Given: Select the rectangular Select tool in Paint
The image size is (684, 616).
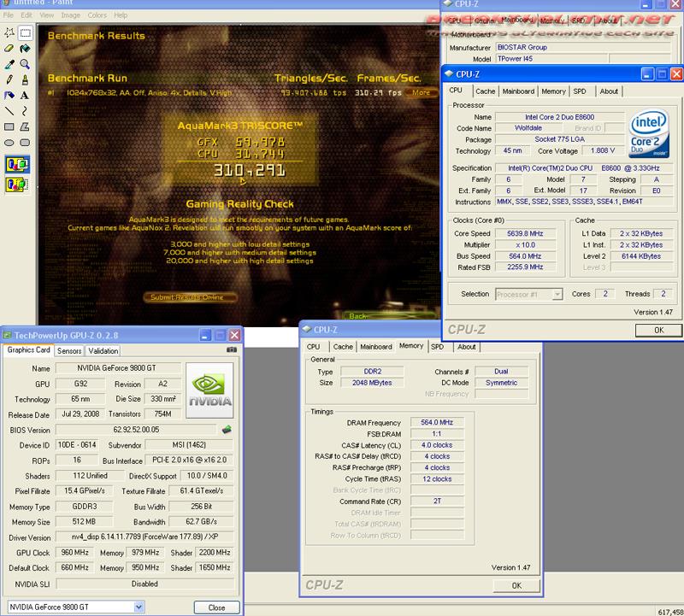Looking at the screenshot, I should [25, 32].
